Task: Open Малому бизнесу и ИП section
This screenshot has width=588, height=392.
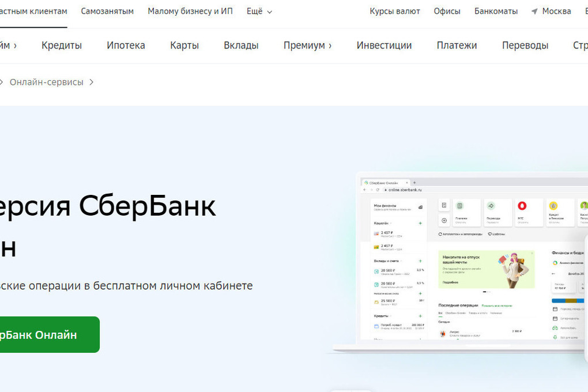Action: [190, 12]
